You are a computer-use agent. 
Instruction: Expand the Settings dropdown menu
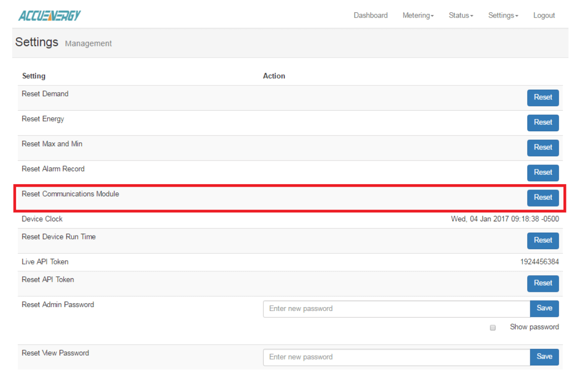click(x=503, y=16)
